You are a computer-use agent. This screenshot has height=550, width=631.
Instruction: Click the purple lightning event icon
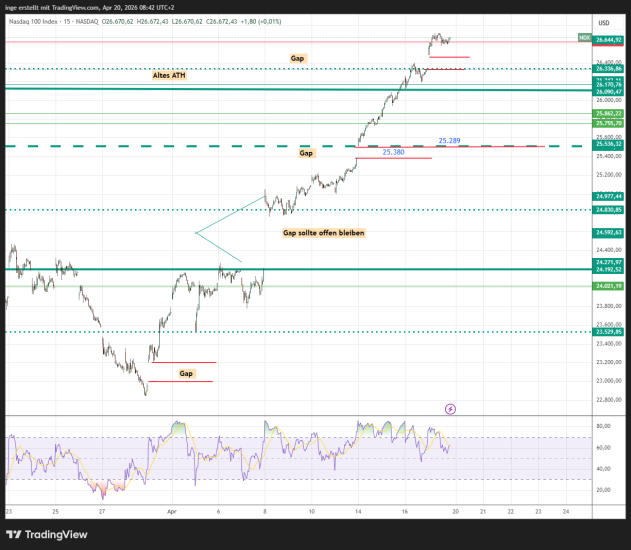point(450,409)
